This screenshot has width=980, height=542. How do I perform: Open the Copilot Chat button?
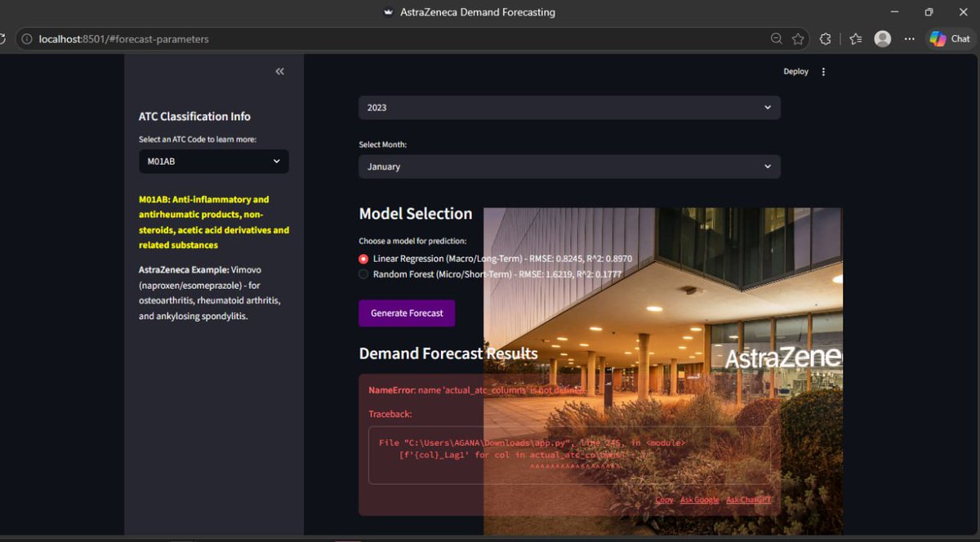950,38
